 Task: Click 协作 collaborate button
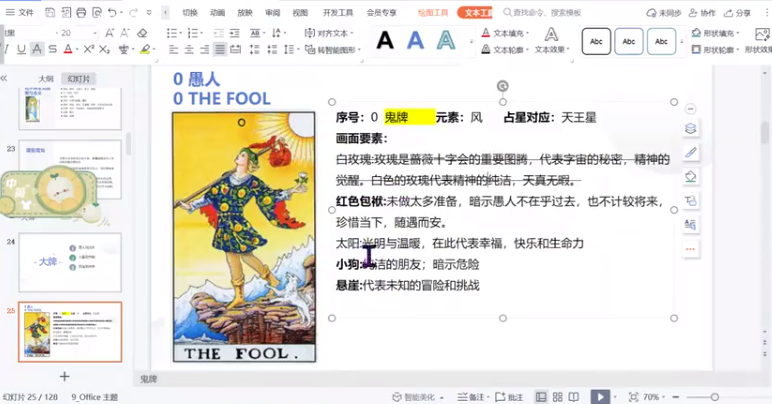click(702, 13)
